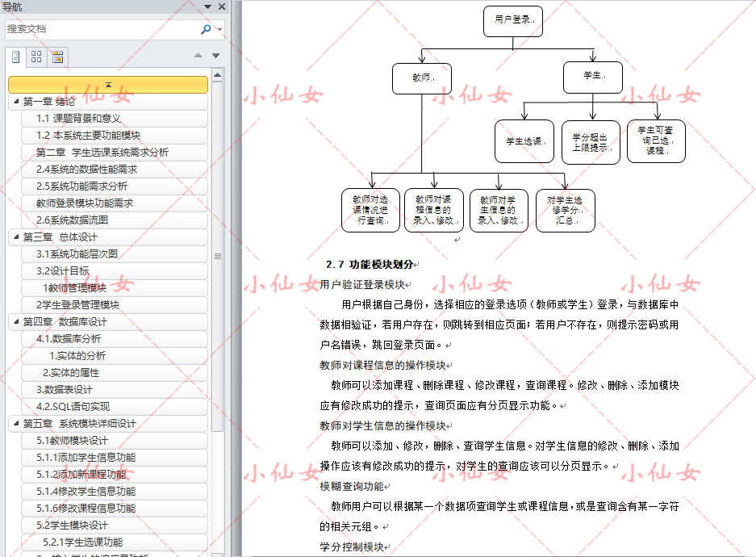Screen dimensions: 756x557
Task: Navigate to heading 5.1.1添加学生信息功能
Action: tap(115, 457)
